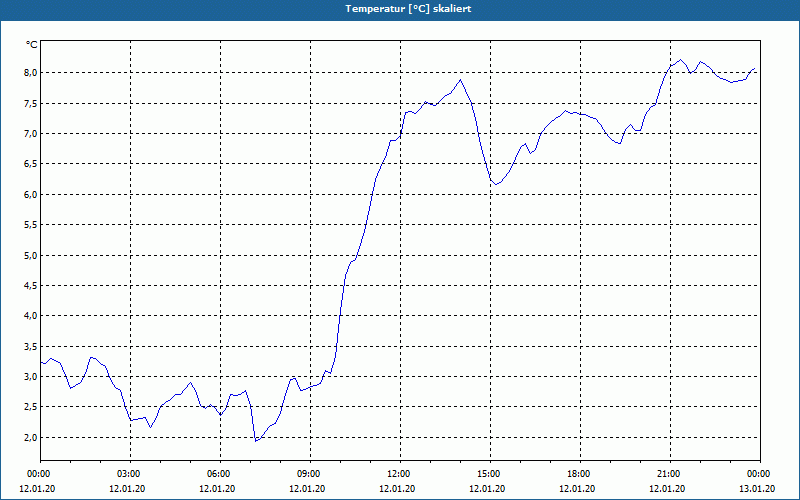The width and height of the screenshot is (800, 500).
Task: Click the 12:00 time label
Action: [398, 474]
